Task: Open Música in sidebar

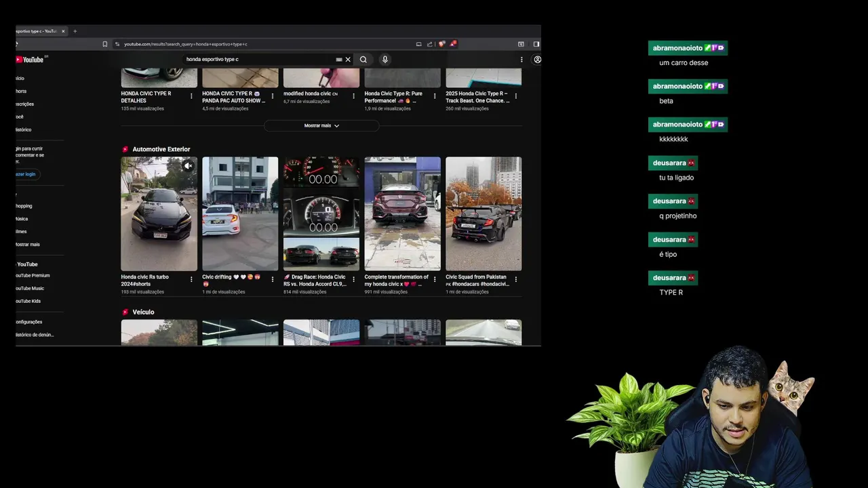Action: click(22, 219)
